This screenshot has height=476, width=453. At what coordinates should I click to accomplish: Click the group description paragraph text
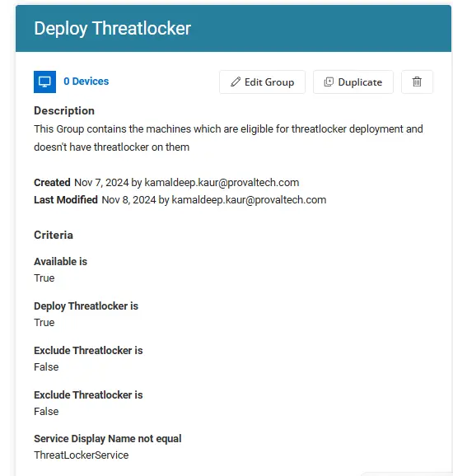(x=228, y=138)
